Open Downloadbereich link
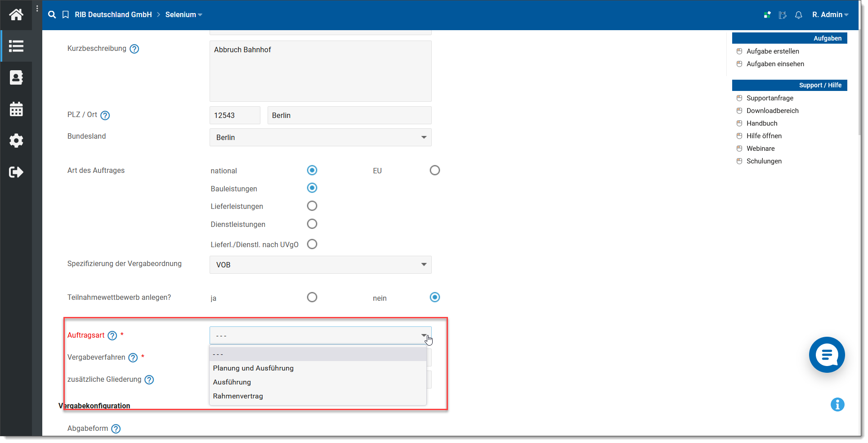Viewport: 868px width, 443px height. click(x=773, y=111)
